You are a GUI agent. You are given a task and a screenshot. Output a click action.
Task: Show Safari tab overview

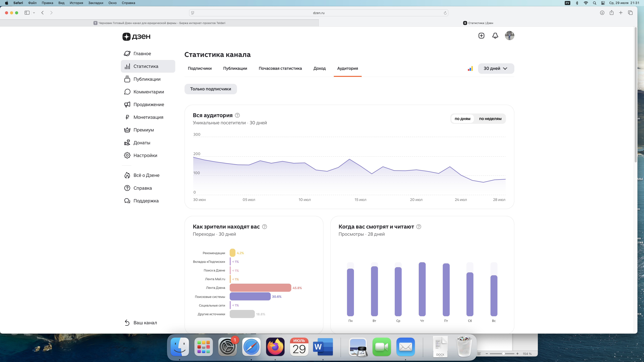point(630,13)
